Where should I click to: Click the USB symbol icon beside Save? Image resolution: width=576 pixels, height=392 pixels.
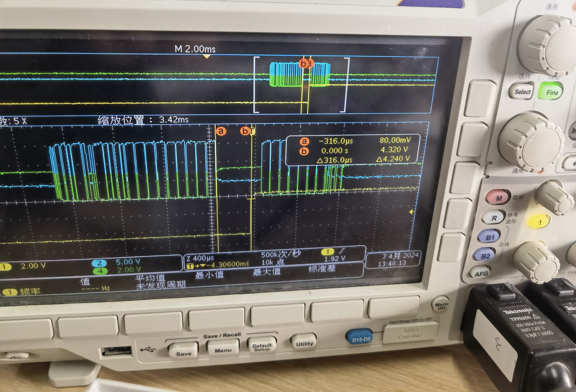click(148, 350)
